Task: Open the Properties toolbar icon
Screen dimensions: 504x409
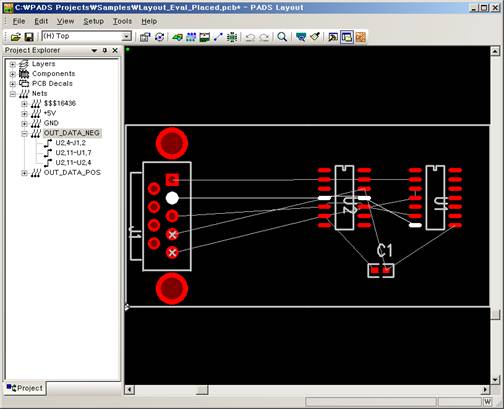Action: point(145,37)
